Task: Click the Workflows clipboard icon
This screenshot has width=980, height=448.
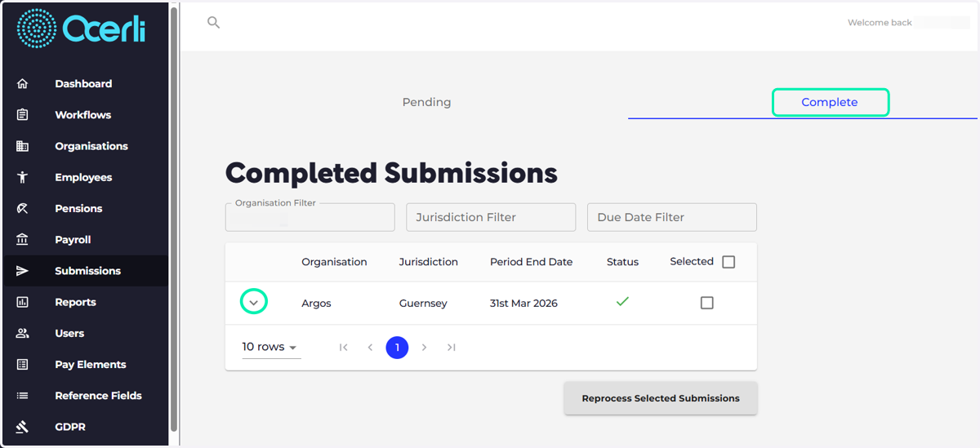Action: coord(22,114)
